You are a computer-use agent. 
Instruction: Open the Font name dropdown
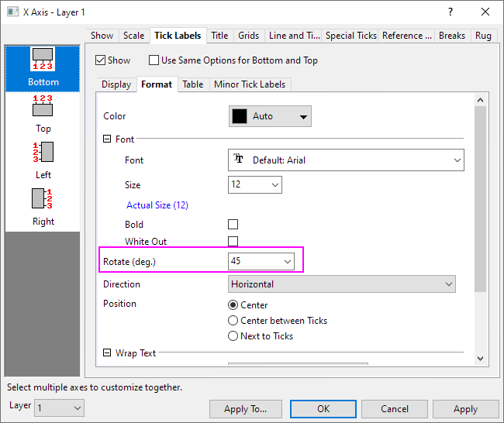click(x=456, y=160)
